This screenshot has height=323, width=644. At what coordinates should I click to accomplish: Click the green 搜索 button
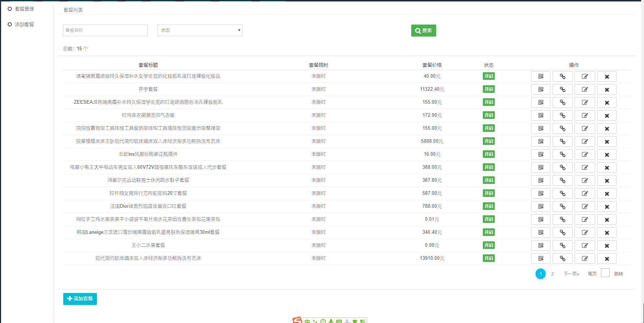tap(424, 30)
